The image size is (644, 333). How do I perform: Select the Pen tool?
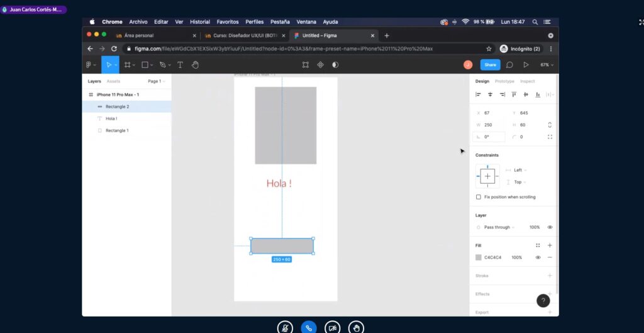(163, 65)
